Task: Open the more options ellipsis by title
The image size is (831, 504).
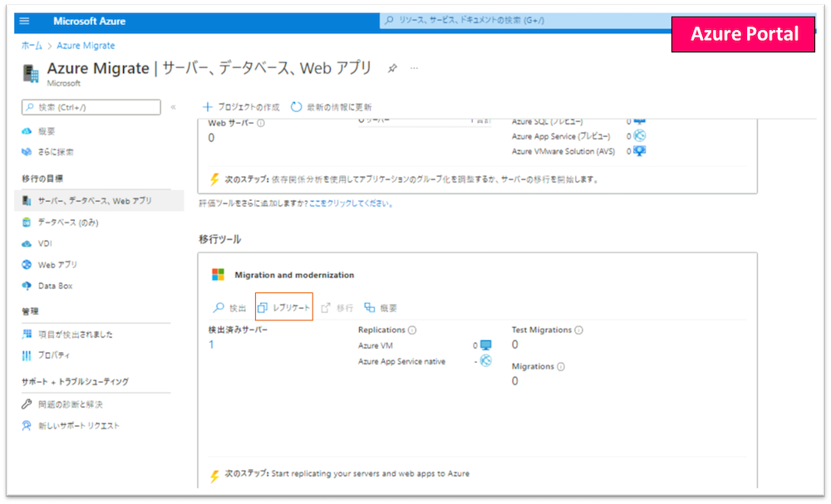Action: 414,68
